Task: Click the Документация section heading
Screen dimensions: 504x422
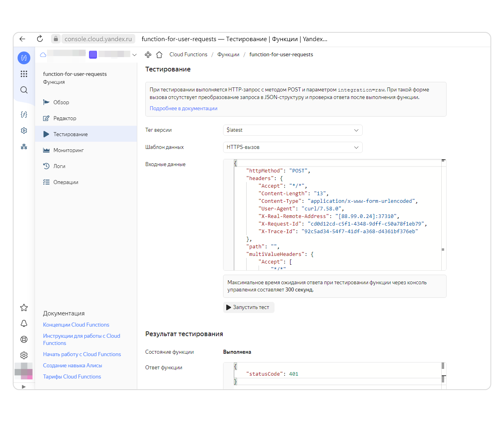Action: coord(64,313)
